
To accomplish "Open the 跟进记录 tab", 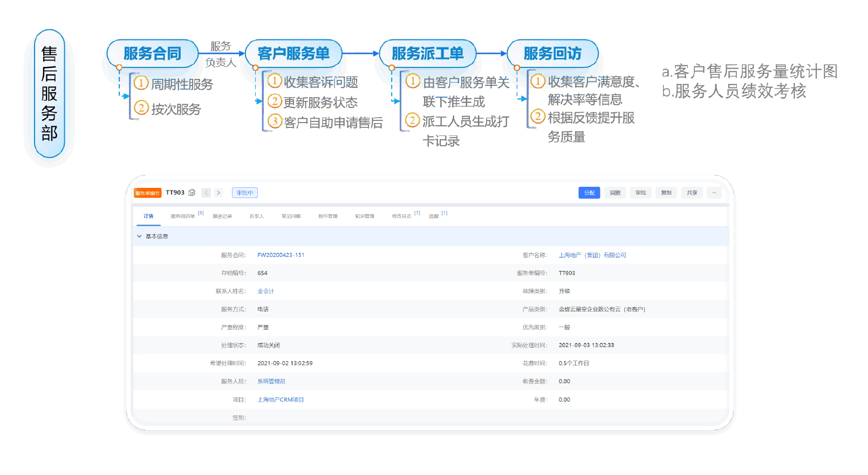I will (222, 216).
